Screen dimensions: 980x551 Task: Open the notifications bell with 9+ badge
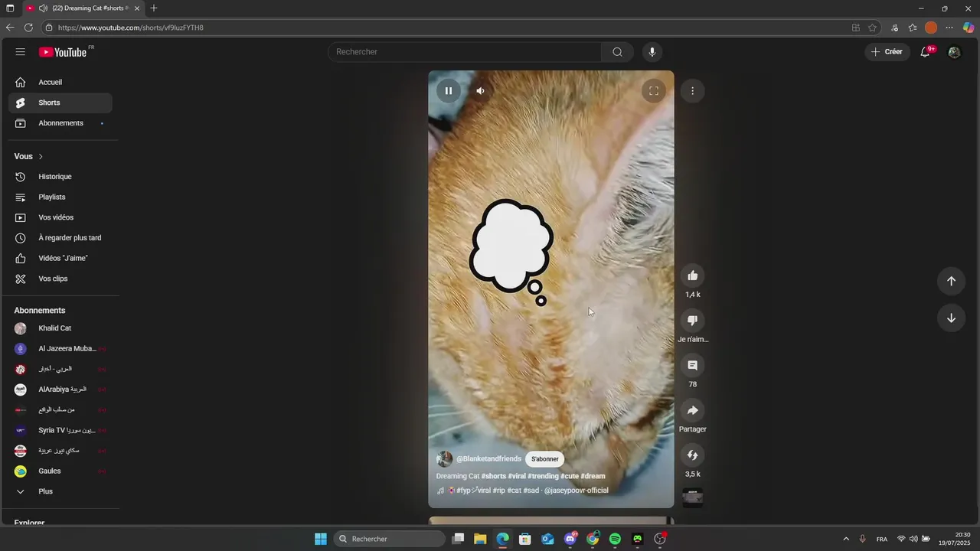(x=926, y=52)
